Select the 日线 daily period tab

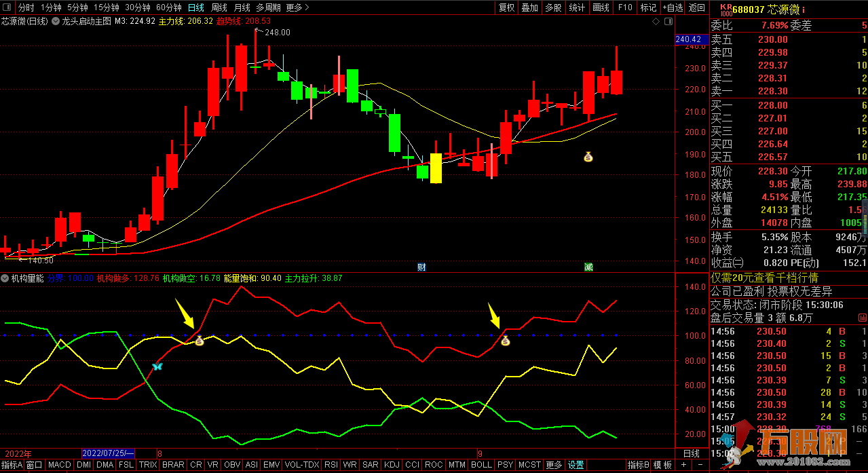click(x=195, y=7)
